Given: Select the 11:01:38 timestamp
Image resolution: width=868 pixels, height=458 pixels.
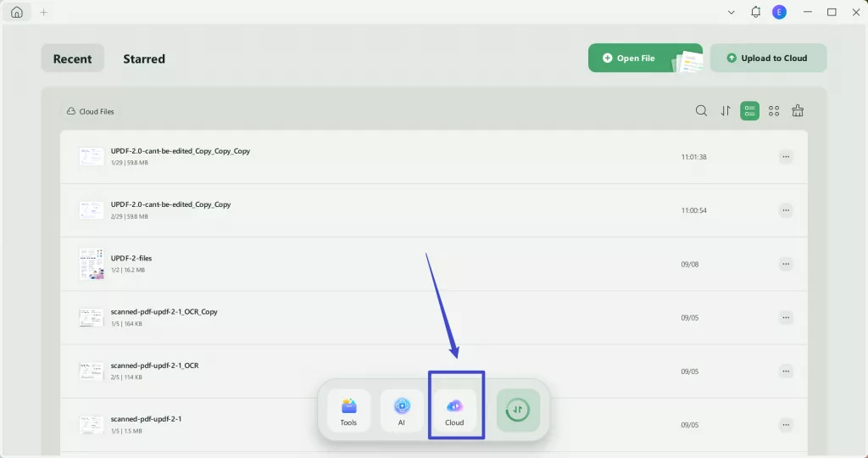Looking at the screenshot, I should (x=693, y=157).
